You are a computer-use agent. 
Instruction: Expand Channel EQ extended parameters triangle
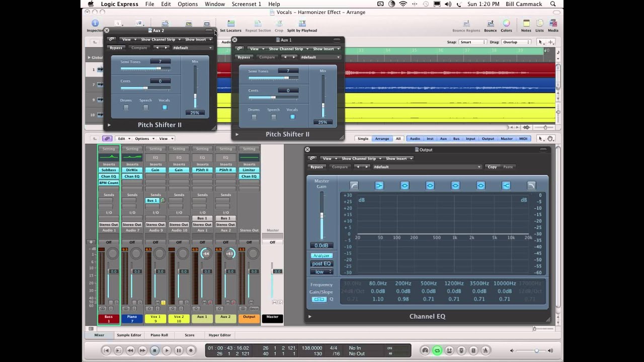[x=309, y=316]
